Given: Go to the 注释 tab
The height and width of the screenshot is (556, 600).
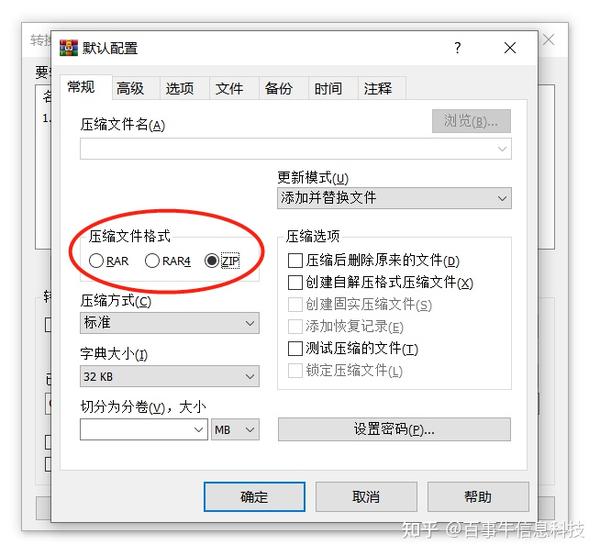Looking at the screenshot, I should 378,88.
